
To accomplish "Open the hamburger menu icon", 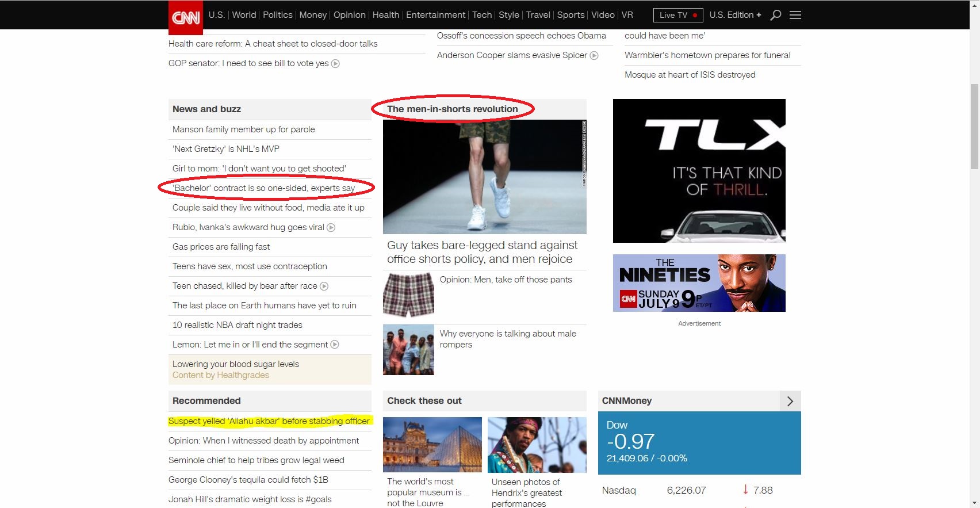I will [x=795, y=15].
